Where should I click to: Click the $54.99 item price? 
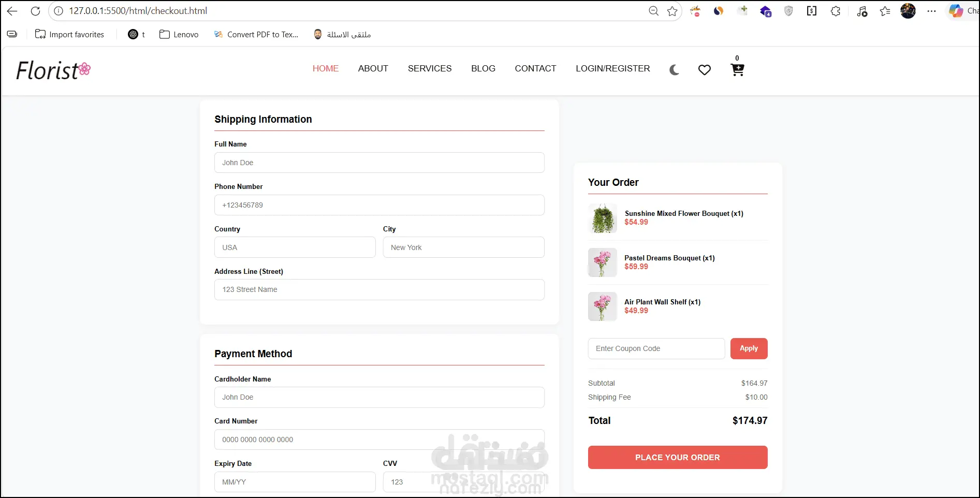coord(636,222)
